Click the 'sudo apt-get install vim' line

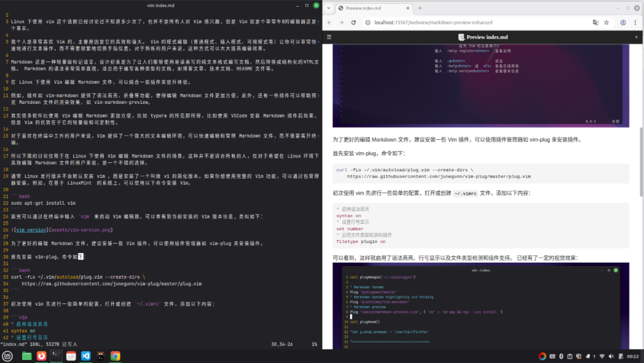[x=43, y=203]
